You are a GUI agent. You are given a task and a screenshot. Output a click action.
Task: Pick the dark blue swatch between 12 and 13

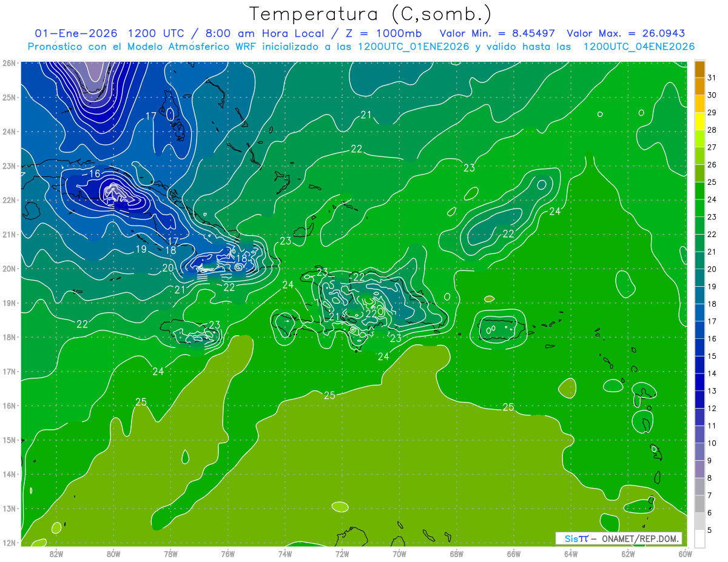[x=699, y=400]
